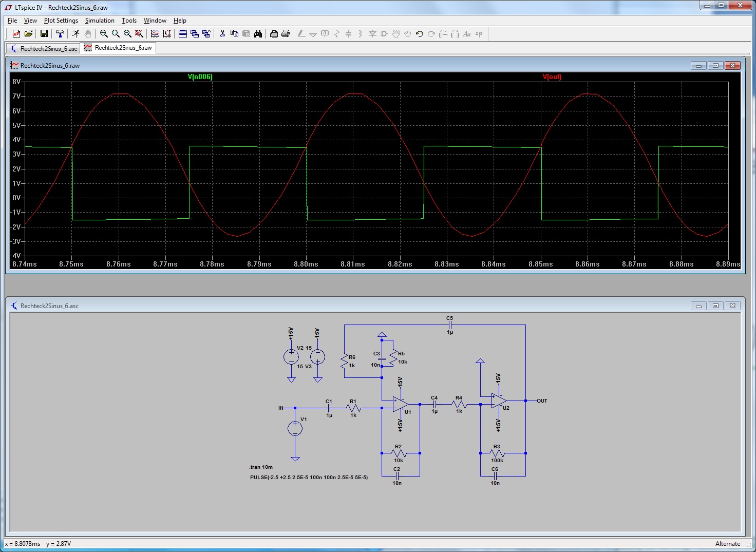Viewport: 756px width, 552px height.
Task: Click the Find binoculars icon
Action: pos(258,34)
